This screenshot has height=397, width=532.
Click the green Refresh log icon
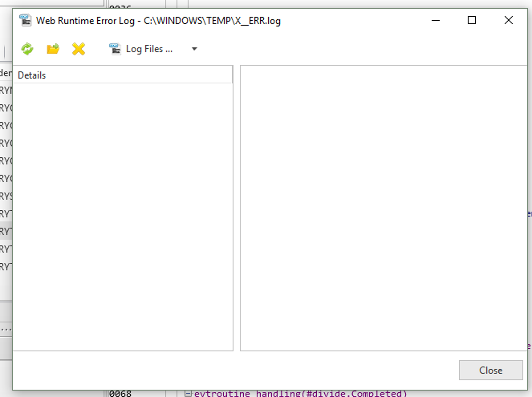[27, 49]
